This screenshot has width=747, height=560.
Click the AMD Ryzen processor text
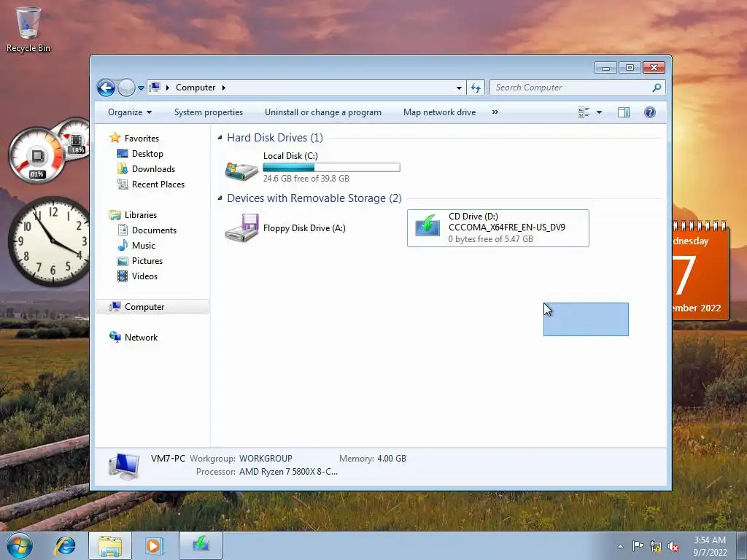(x=288, y=472)
